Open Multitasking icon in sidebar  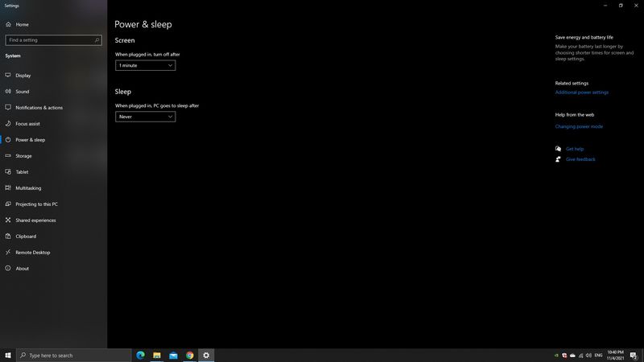(8, 187)
